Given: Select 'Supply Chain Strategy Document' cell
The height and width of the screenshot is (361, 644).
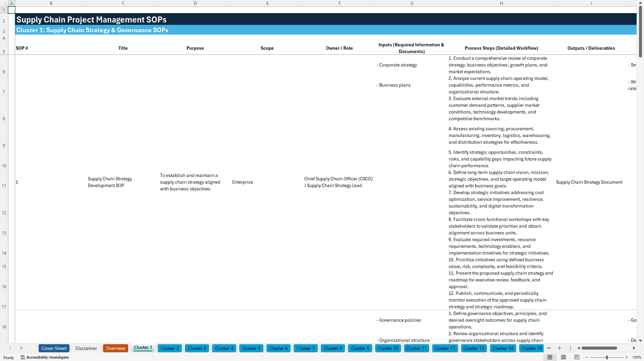Looking at the screenshot, I should pos(591,182).
